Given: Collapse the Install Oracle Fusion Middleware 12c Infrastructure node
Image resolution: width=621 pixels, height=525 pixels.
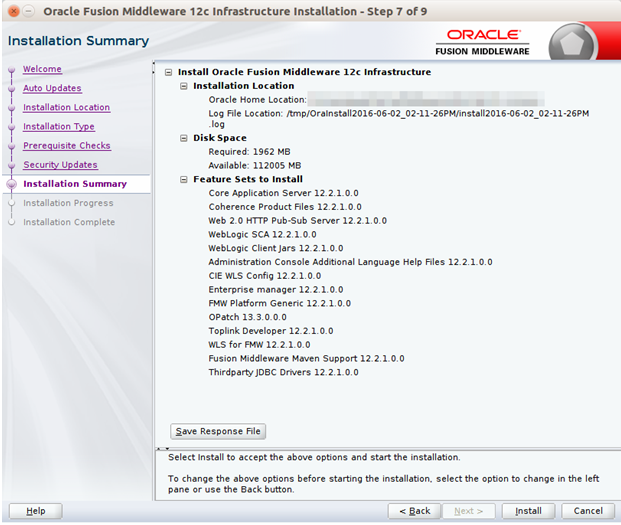Looking at the screenshot, I should point(169,72).
